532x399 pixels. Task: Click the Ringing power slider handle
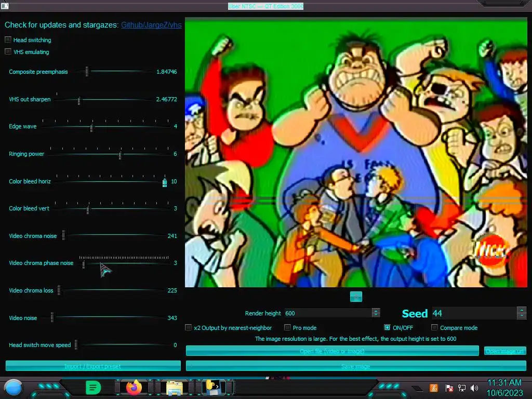tap(120, 155)
